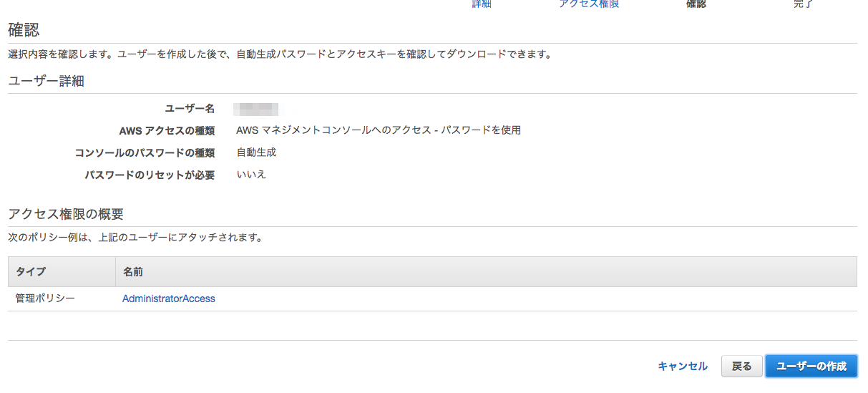
Task: Cancel with the キャンセル link
Action: (683, 366)
